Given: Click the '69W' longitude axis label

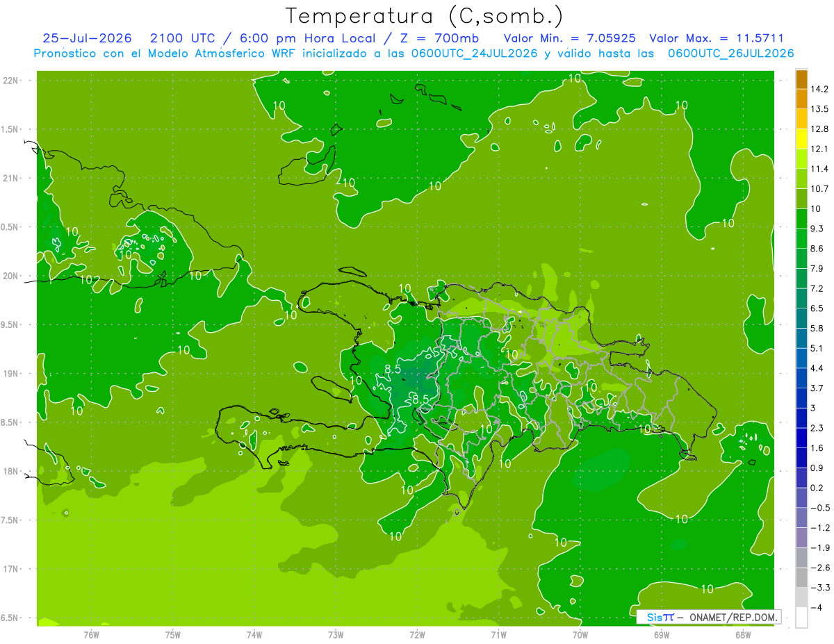Looking at the screenshot, I should coord(662,634).
